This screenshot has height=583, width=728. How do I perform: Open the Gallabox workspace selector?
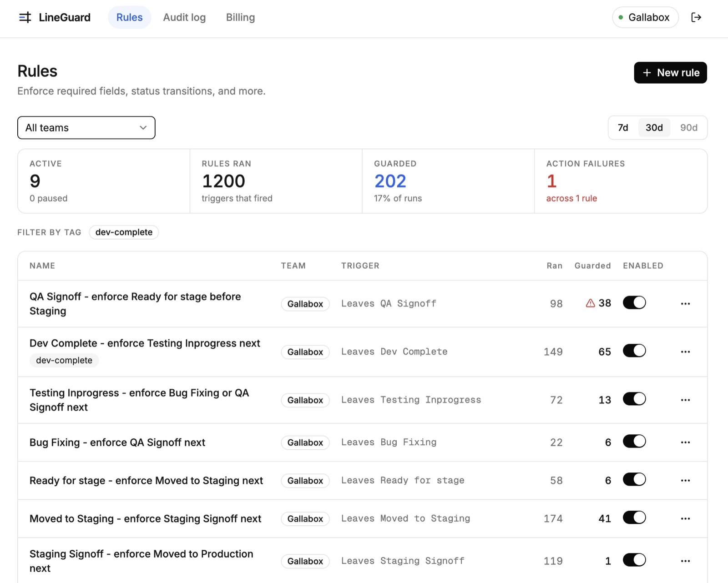(x=645, y=17)
